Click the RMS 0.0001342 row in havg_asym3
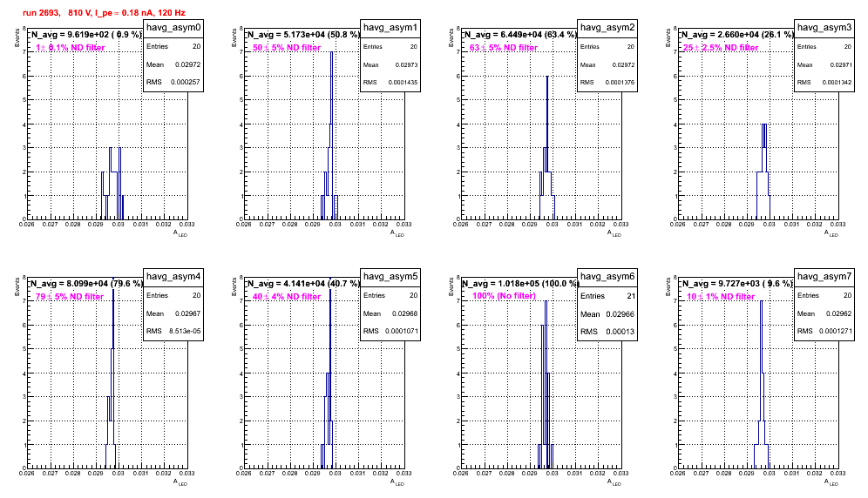The image size is (868, 498). pyautogui.click(x=824, y=83)
